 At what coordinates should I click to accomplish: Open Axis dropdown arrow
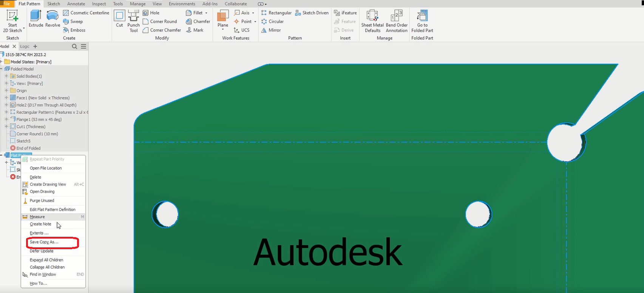(253, 13)
